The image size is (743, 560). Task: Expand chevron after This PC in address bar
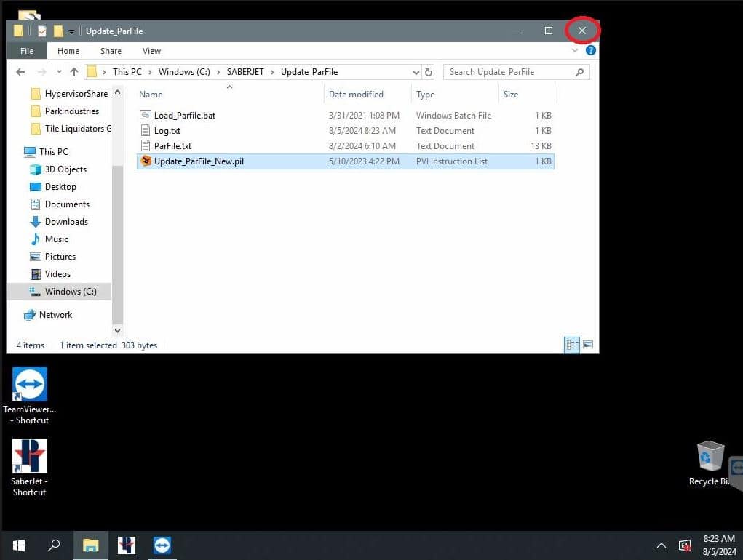tap(150, 72)
